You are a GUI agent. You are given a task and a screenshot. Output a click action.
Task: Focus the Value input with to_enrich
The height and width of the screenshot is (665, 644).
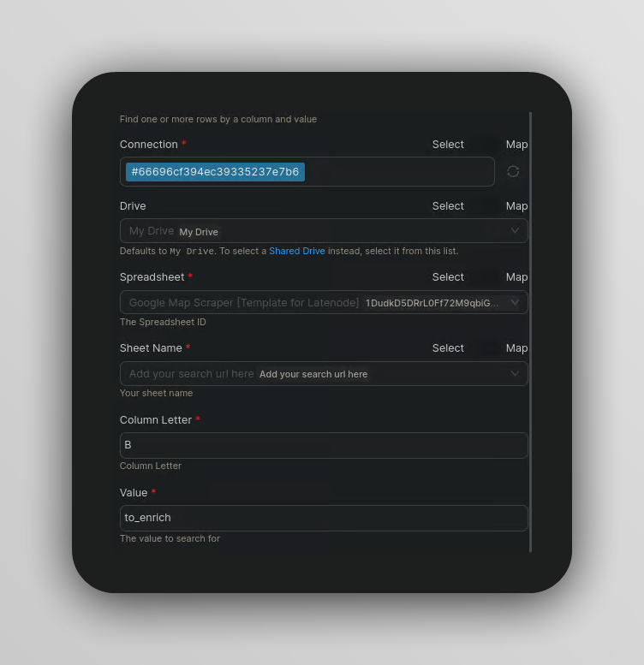324,518
